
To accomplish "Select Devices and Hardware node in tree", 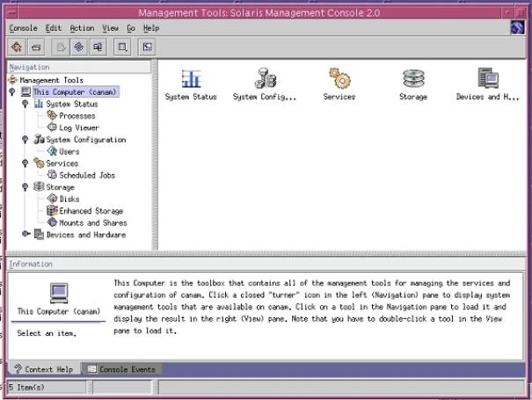I will (x=86, y=235).
